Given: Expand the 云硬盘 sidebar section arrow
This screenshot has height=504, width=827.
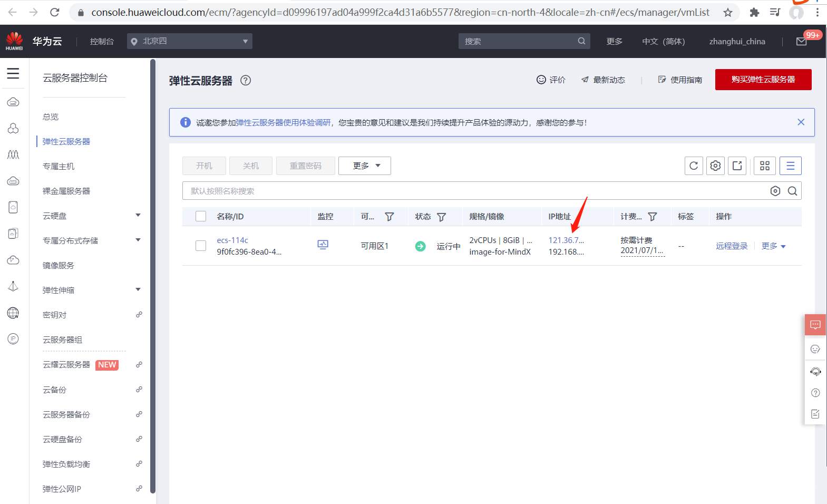Looking at the screenshot, I should tap(138, 215).
